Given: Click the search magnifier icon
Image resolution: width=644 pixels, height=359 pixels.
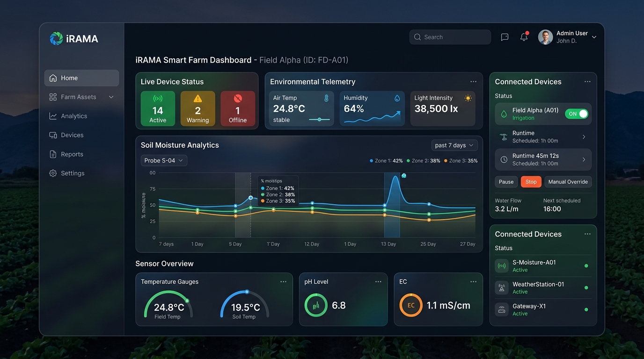Looking at the screenshot, I should 417,37.
